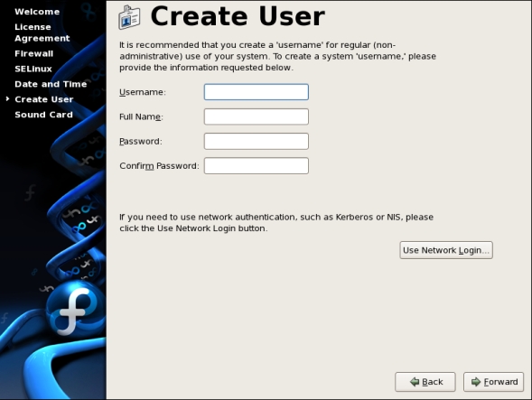Click the arrow marker beside Create User
This screenshot has height=400, width=532.
coord(7,98)
